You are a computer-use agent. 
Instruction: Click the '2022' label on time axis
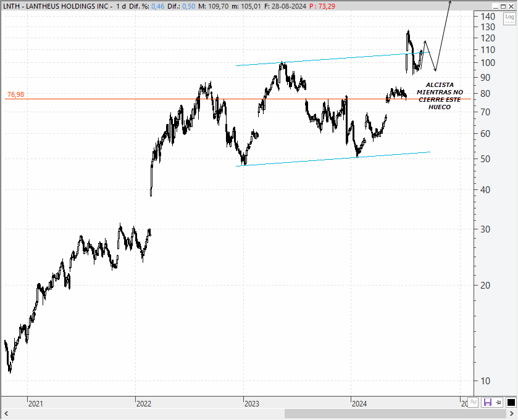(x=144, y=404)
